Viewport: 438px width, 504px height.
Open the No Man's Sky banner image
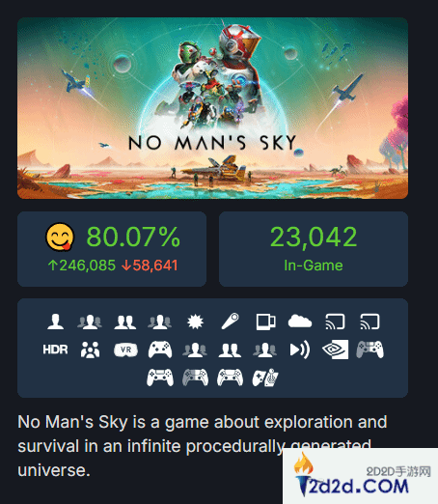point(212,108)
